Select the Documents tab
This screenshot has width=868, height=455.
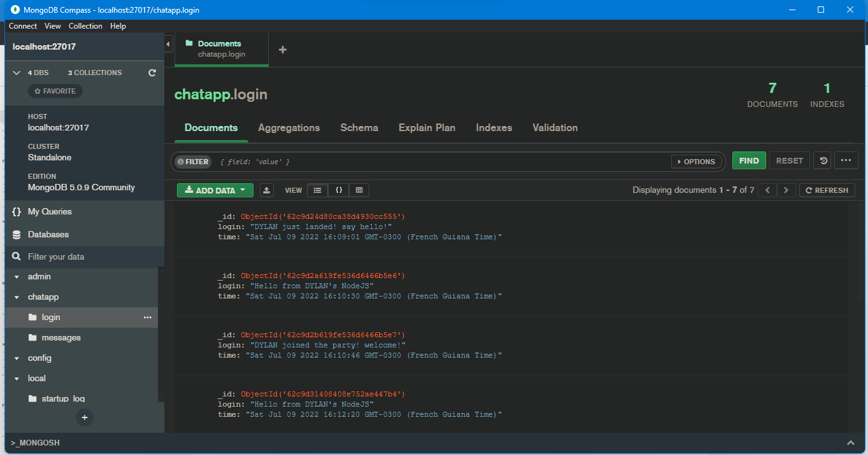click(211, 128)
